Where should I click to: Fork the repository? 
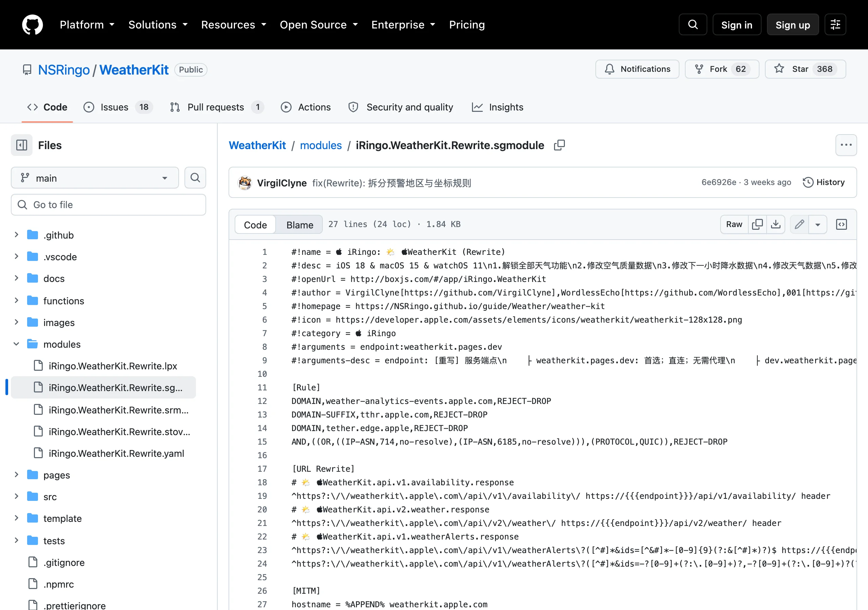722,69
